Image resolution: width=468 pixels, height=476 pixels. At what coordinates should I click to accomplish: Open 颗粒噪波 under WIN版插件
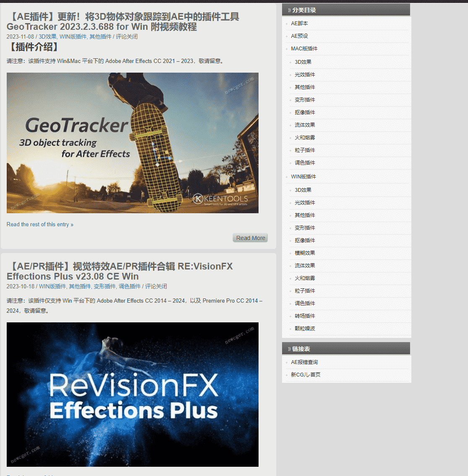pyautogui.click(x=305, y=329)
